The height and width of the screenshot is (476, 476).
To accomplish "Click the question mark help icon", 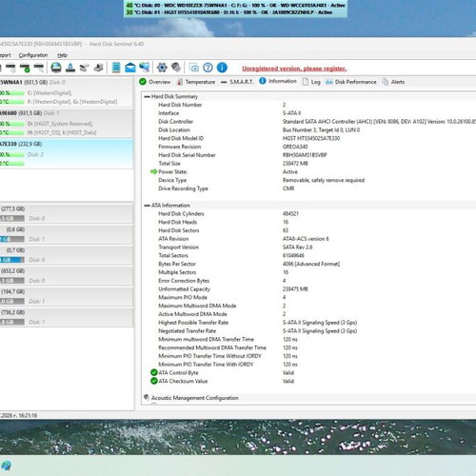I will click(x=208, y=68).
